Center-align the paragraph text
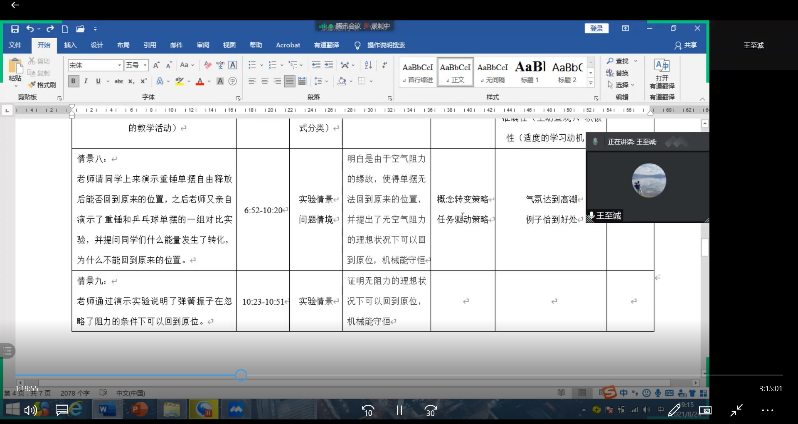798x424 pixels. point(263,82)
